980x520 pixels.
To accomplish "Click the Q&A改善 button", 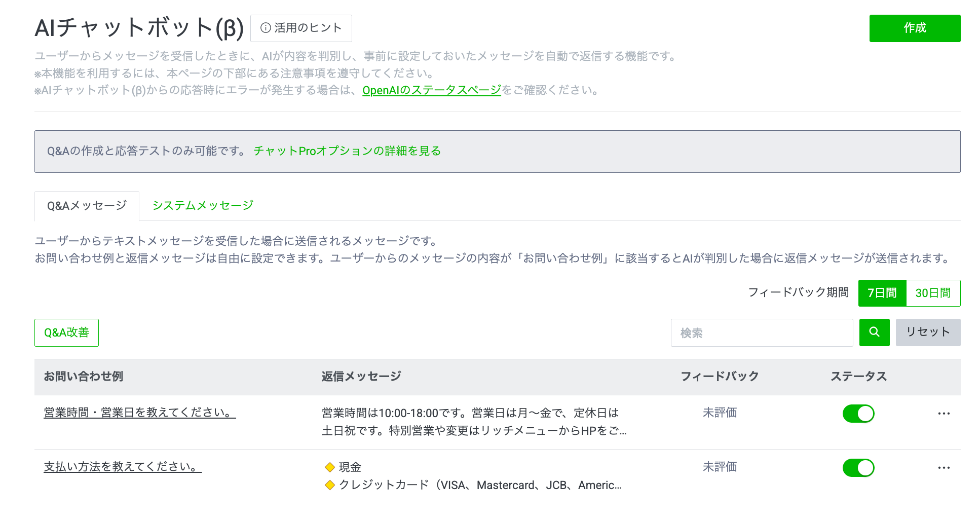I will click(66, 332).
